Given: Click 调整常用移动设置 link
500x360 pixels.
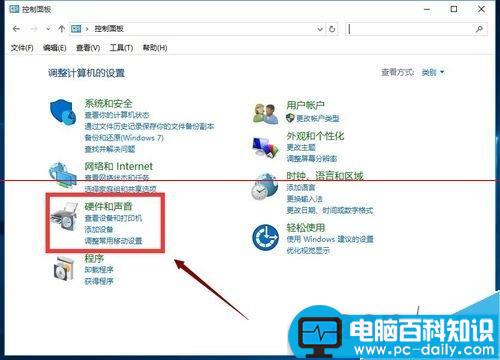Looking at the screenshot, I should (x=113, y=241).
